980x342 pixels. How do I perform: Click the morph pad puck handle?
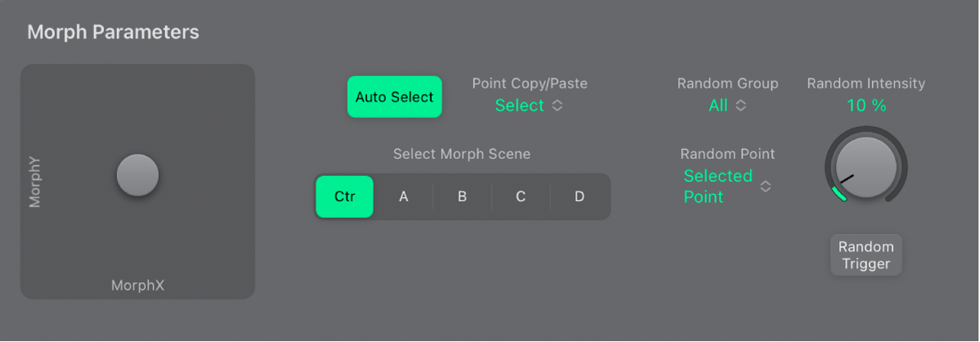coord(137,175)
